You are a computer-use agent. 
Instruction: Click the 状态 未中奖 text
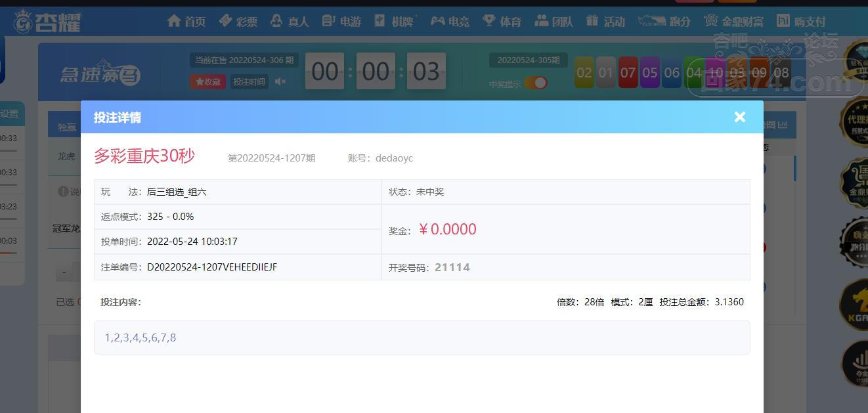pyautogui.click(x=416, y=192)
